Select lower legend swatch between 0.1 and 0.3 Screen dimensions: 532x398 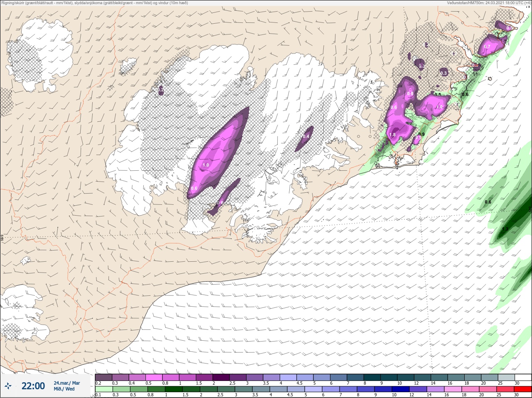(x=103, y=389)
